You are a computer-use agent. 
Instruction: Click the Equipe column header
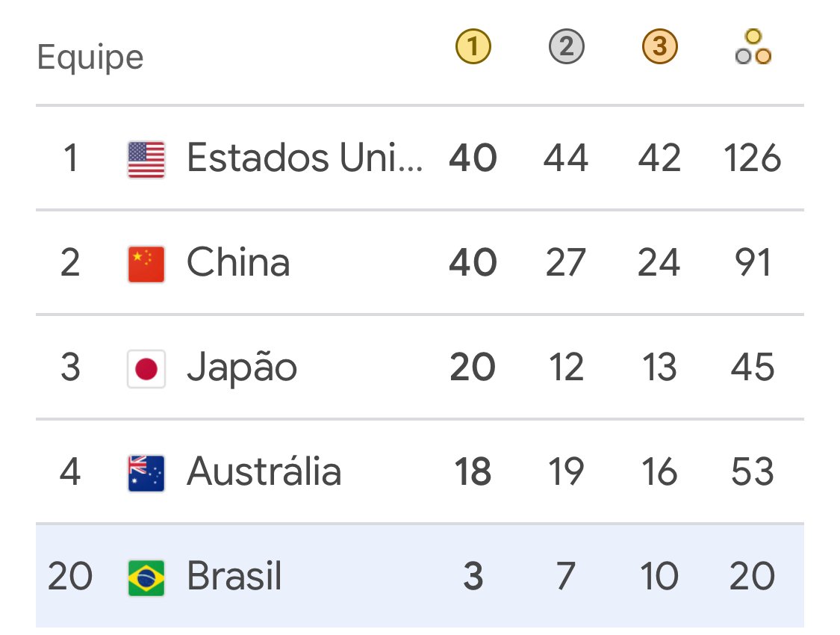click(x=90, y=58)
